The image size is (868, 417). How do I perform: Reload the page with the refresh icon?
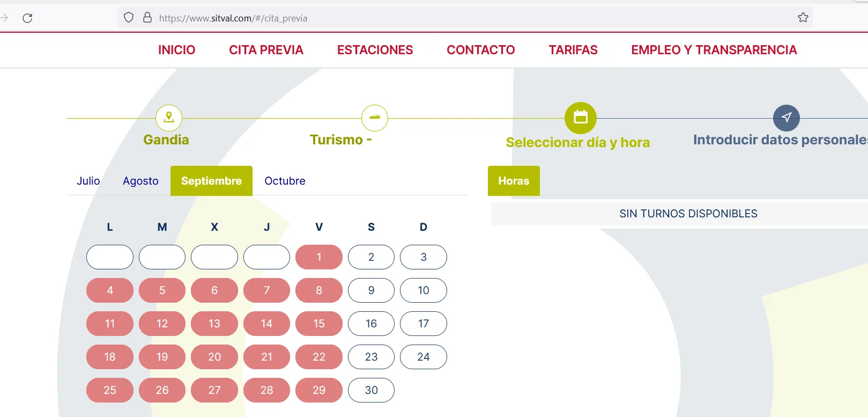click(x=27, y=18)
